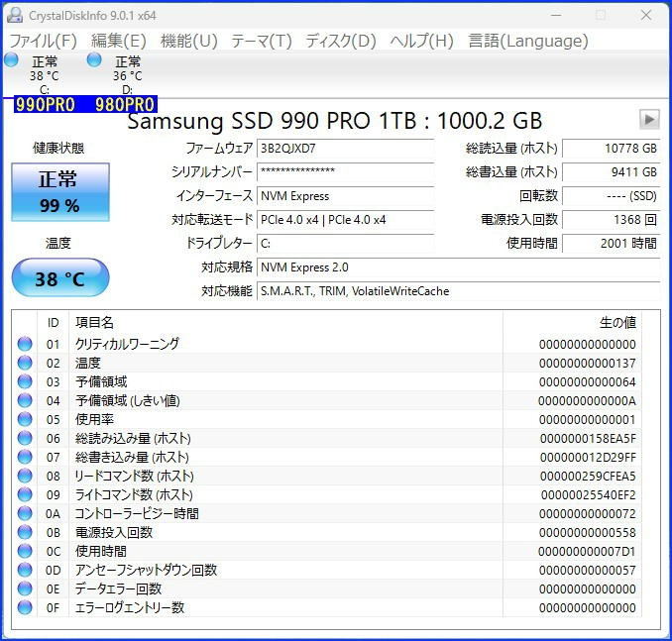This screenshot has height=641, width=672.
Task: Open the 言語(Language) menu
Action: click(x=528, y=41)
